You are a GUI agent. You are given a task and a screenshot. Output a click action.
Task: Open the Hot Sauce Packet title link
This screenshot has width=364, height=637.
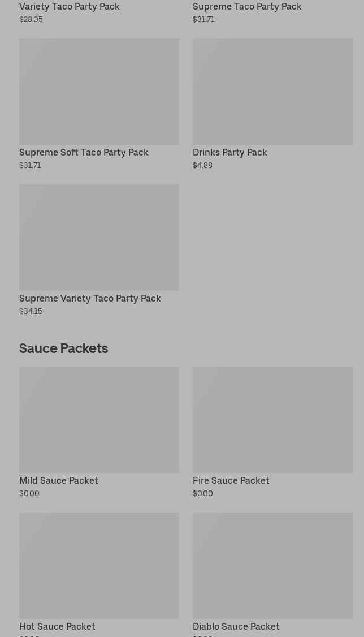tap(57, 627)
